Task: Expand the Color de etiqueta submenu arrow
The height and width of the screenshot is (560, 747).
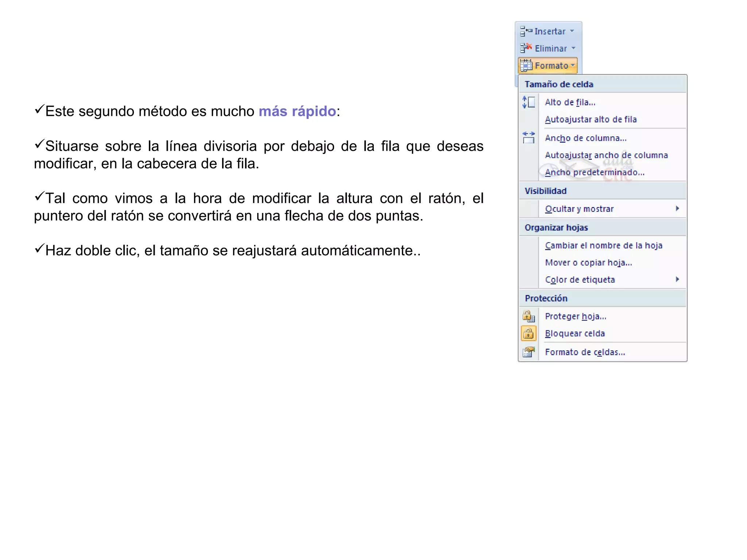Action: (x=677, y=279)
